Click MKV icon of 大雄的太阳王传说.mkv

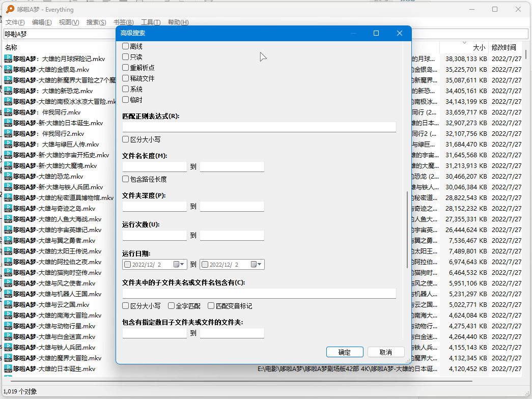click(x=8, y=251)
